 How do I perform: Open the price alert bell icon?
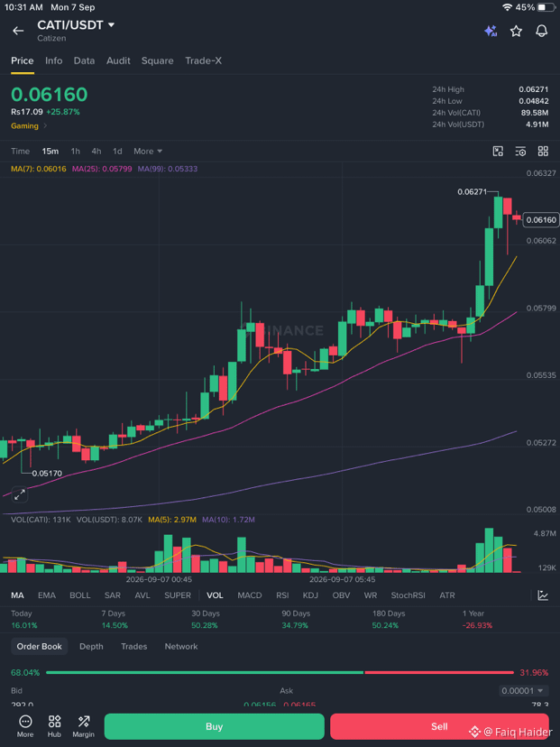point(541,31)
